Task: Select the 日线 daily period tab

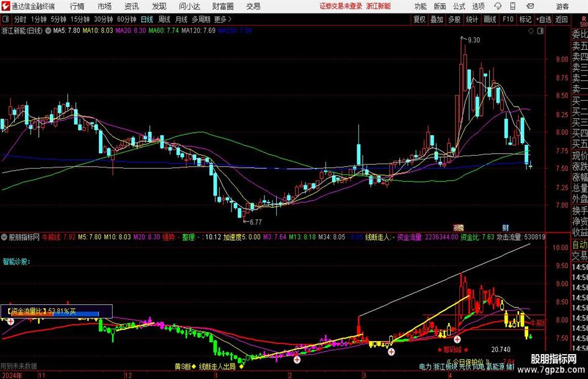Action: pyautogui.click(x=147, y=19)
